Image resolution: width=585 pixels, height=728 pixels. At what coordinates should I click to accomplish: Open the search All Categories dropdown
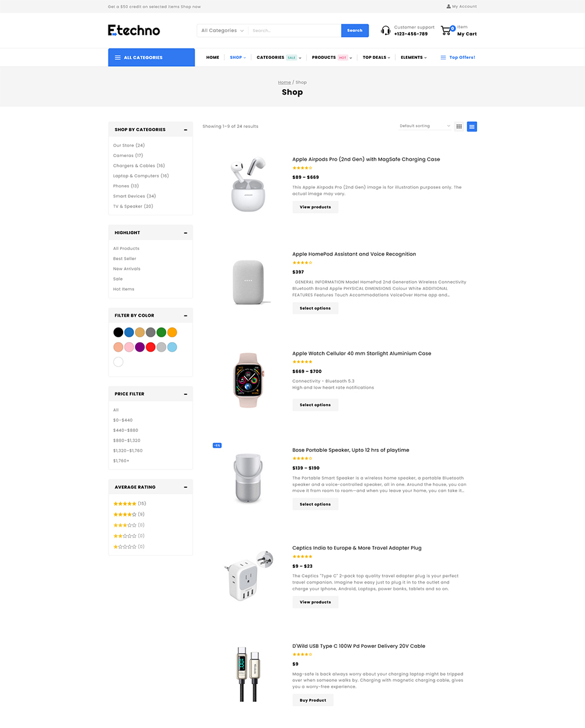(222, 30)
